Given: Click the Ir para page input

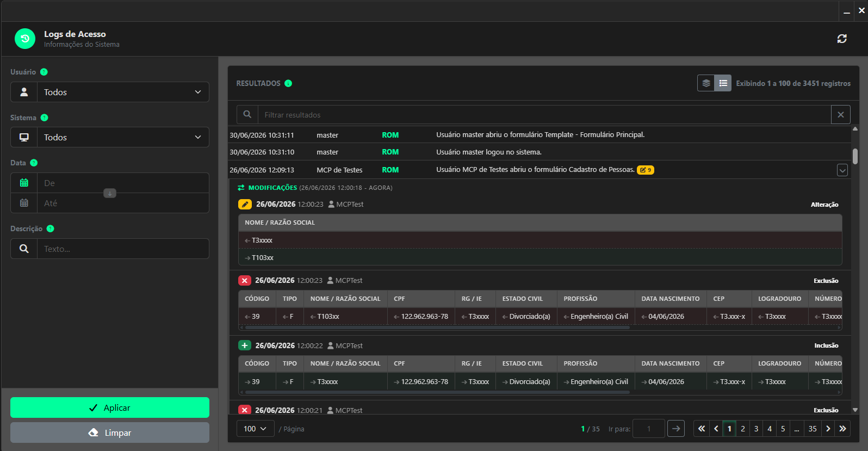Looking at the screenshot, I should point(649,429).
